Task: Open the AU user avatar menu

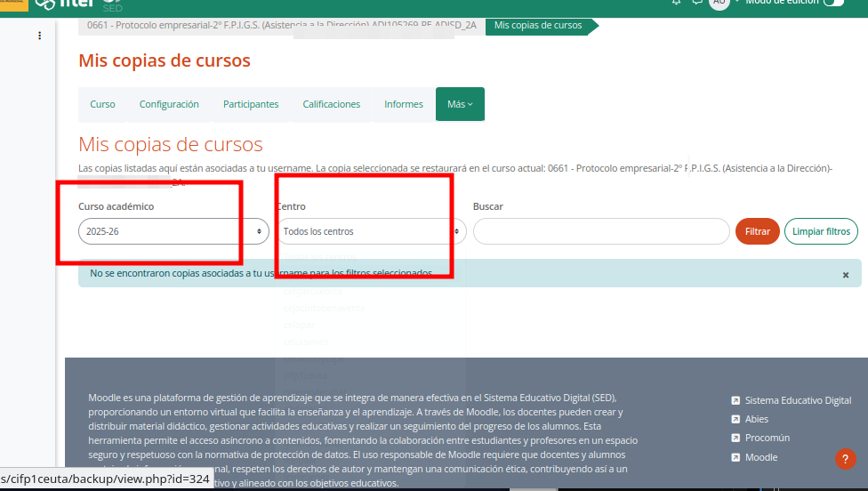Action: [719, 3]
